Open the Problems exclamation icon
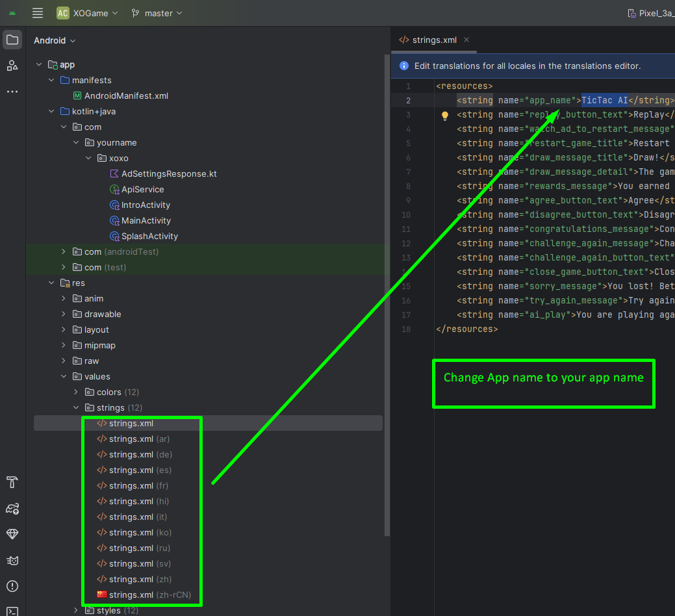The height and width of the screenshot is (616, 675). 12,586
